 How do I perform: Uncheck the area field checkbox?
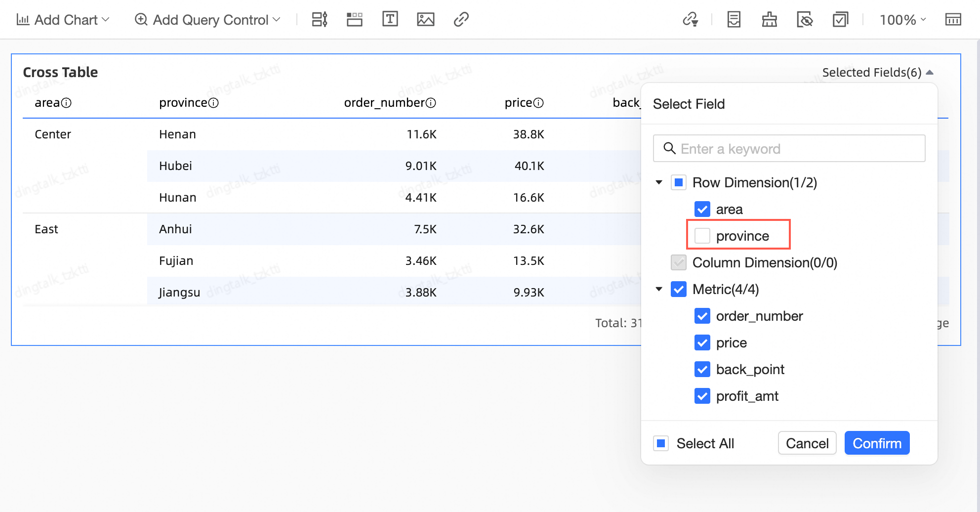[702, 209]
